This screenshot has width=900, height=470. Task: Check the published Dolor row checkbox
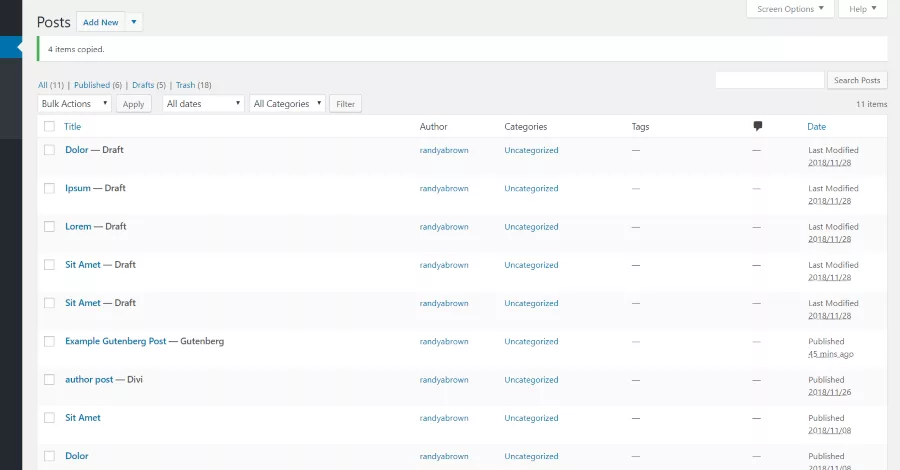tap(49, 456)
